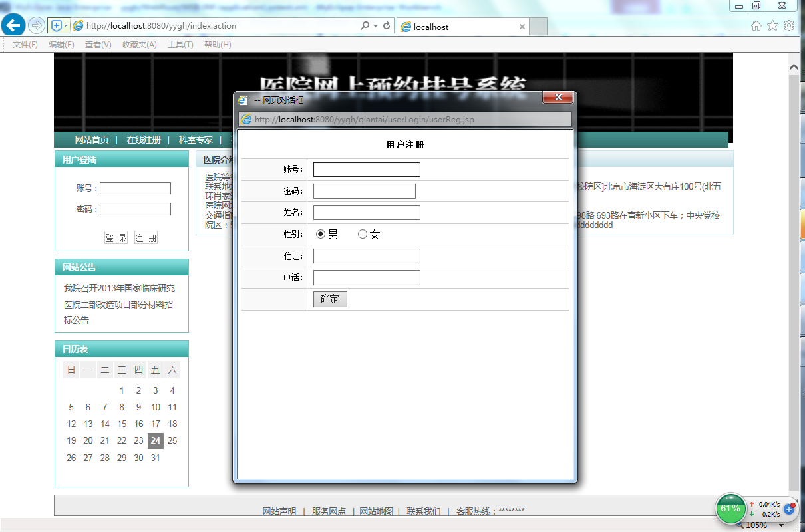Click the browser address bar URL

pos(161,26)
